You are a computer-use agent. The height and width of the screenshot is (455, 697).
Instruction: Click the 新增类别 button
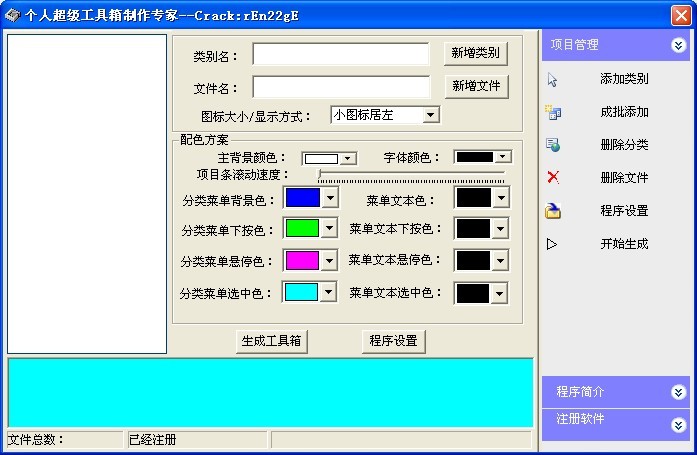point(476,53)
